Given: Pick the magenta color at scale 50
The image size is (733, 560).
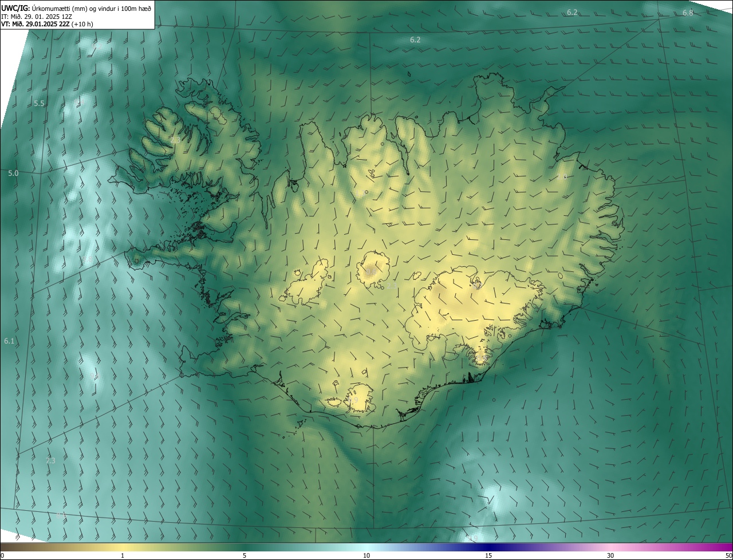Looking at the screenshot, I should pyautogui.click(x=729, y=547).
